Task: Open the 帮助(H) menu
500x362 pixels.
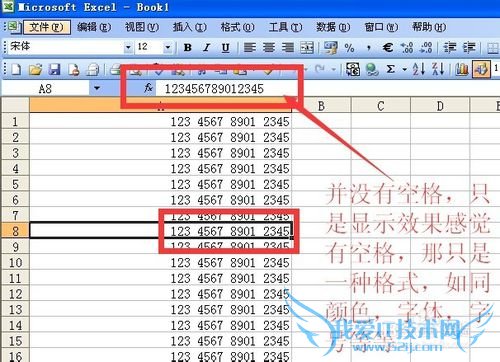Action: 429,27
